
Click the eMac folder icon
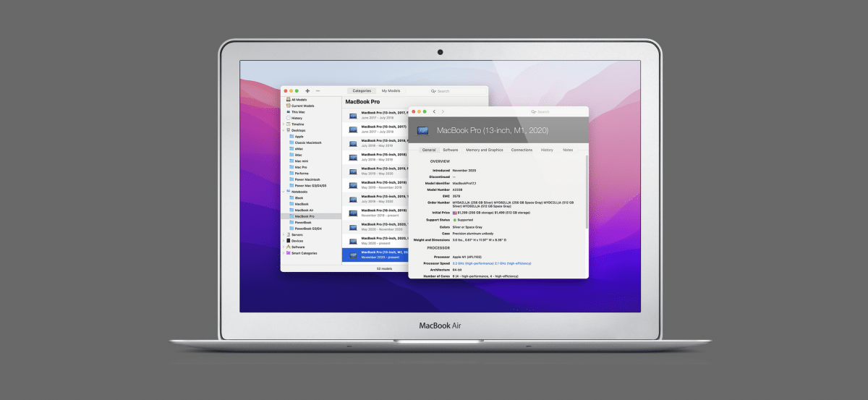(292, 149)
